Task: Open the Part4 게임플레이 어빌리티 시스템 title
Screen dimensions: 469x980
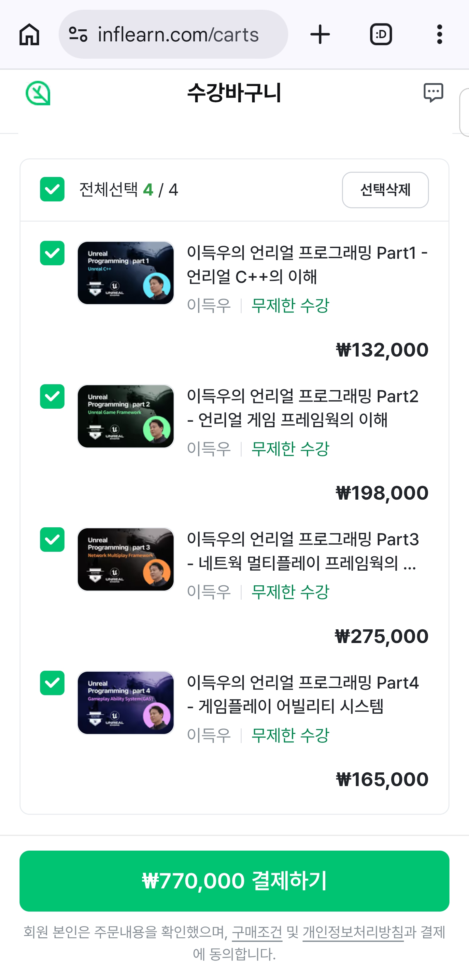Action: pyautogui.click(x=303, y=695)
